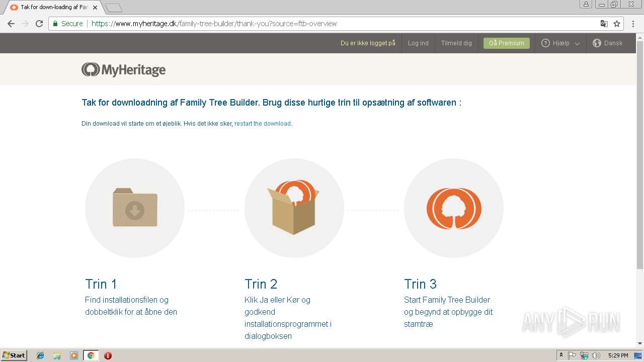This screenshot has width=644, height=362.
Task: Click the help question mark icon
Action: coord(545,43)
